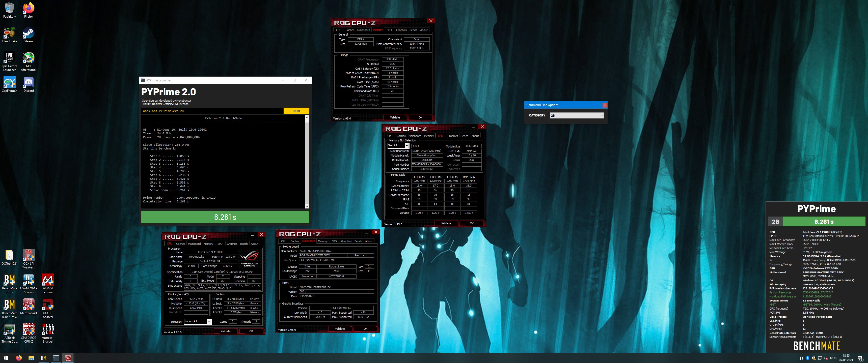Open the Epic Games Launcher desktop icon
868x363 pixels.
(9, 61)
